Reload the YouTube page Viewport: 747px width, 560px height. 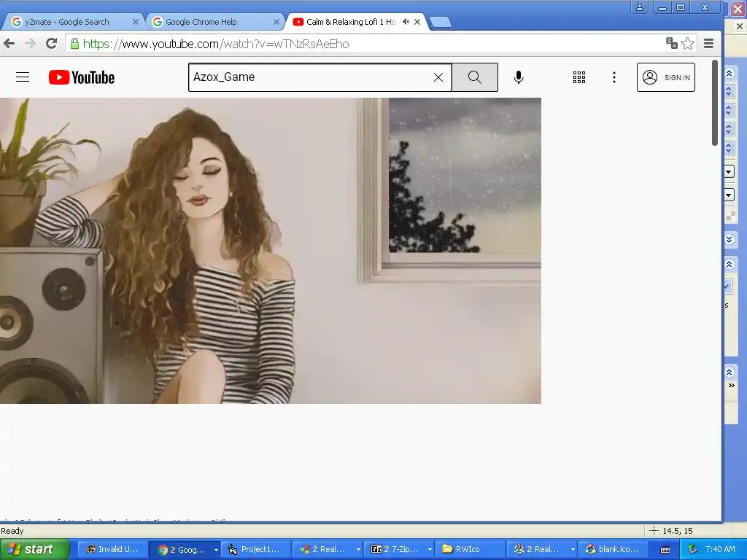pos(52,44)
